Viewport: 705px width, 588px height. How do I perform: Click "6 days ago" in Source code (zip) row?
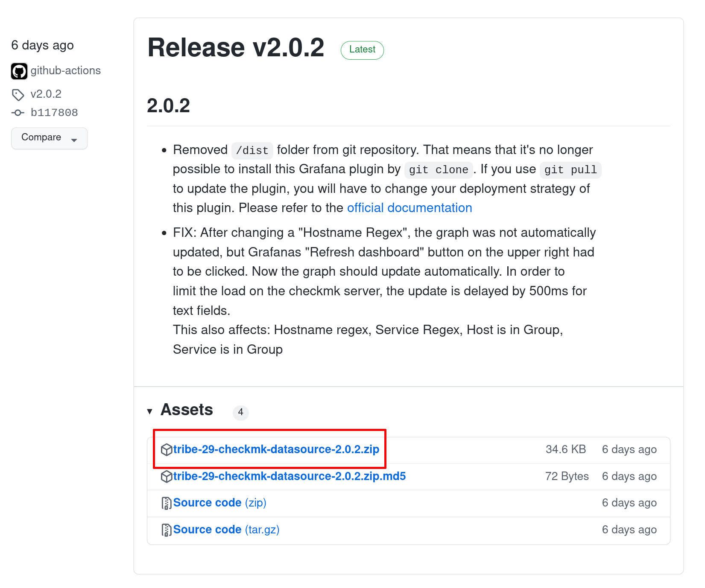(x=629, y=503)
